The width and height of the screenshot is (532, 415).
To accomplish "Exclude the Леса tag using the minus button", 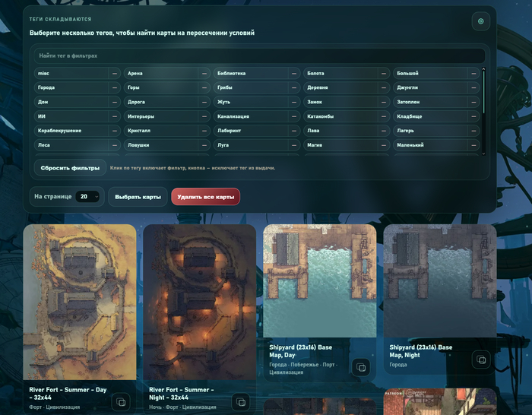I will (x=115, y=145).
